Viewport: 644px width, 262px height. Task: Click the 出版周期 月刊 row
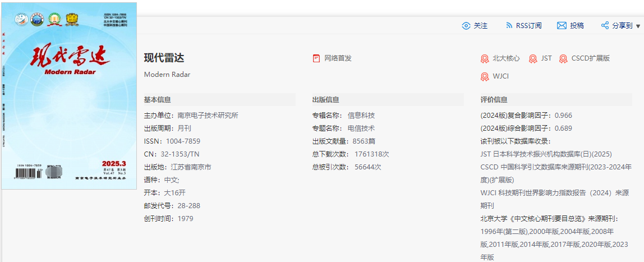pyautogui.click(x=167, y=128)
